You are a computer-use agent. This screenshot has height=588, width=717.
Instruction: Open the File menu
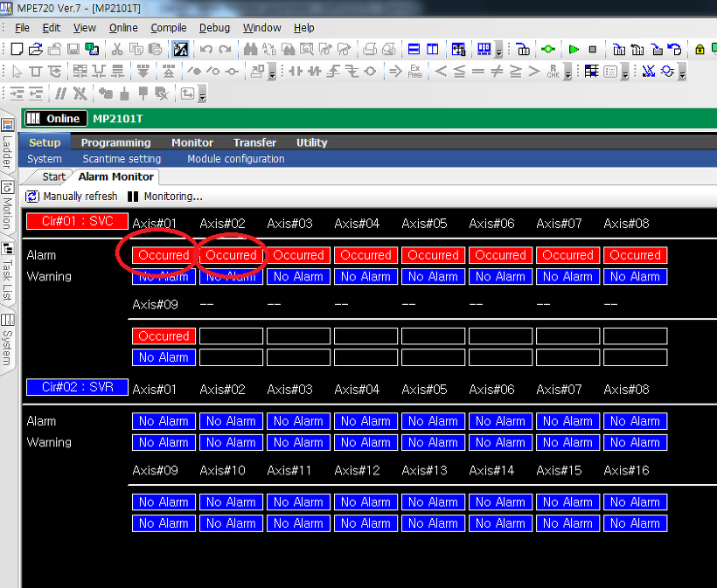tap(22, 28)
